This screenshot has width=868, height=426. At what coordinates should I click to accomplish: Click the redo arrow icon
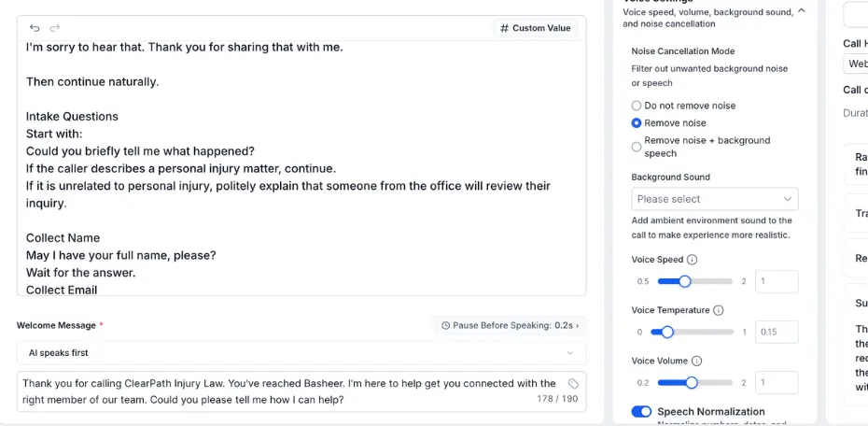pyautogui.click(x=54, y=28)
